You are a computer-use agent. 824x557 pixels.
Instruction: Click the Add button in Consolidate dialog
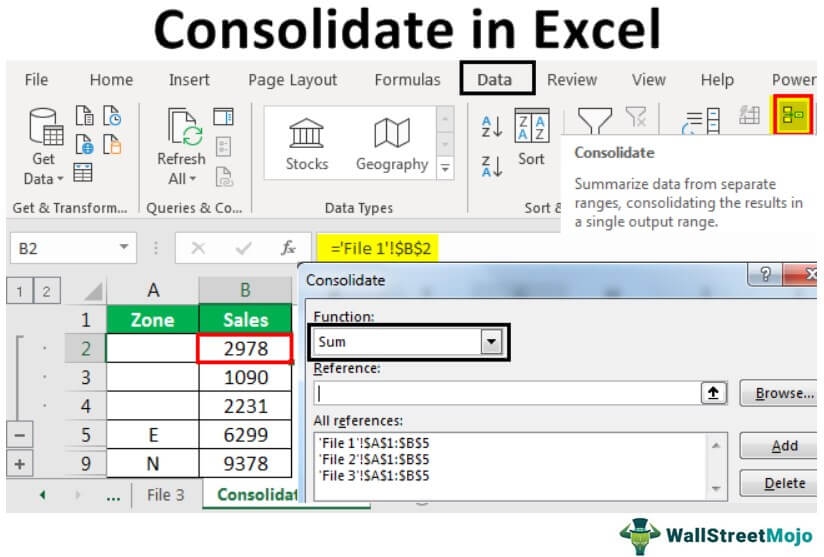click(x=778, y=446)
